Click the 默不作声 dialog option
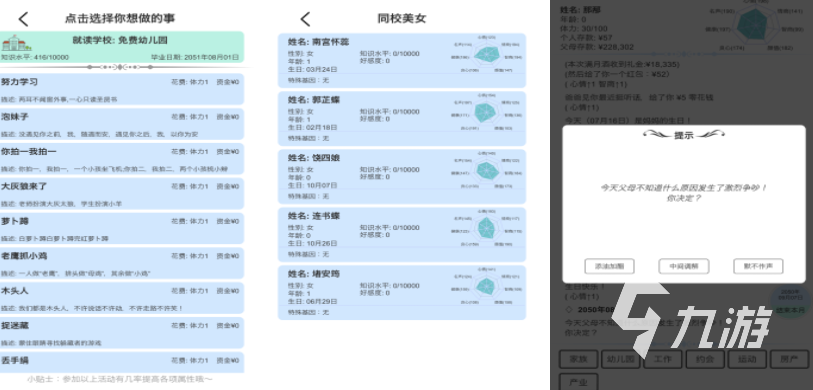Viewport: 813px width, 390px height. coord(758,267)
